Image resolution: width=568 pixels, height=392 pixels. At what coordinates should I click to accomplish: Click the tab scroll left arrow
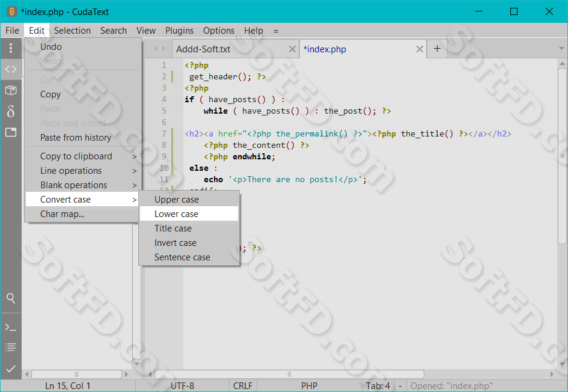click(x=156, y=49)
